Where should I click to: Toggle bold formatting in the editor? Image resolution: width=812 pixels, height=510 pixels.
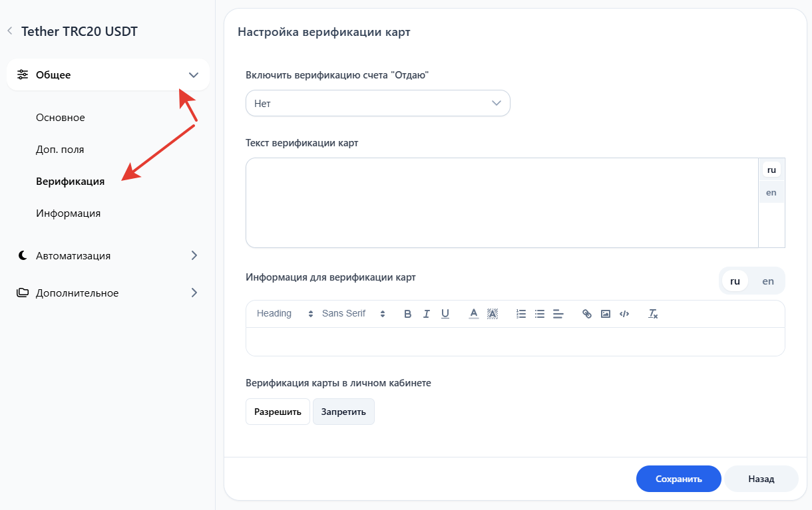coord(408,314)
